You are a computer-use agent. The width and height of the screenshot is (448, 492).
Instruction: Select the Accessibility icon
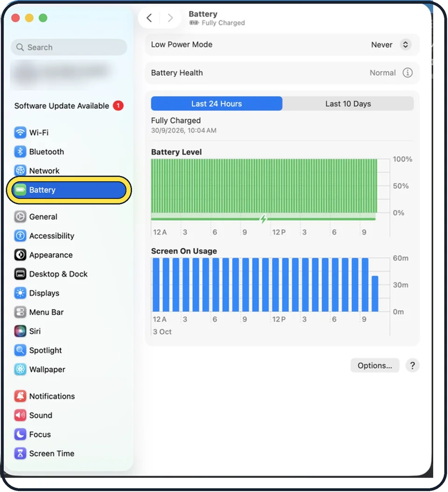tap(20, 236)
